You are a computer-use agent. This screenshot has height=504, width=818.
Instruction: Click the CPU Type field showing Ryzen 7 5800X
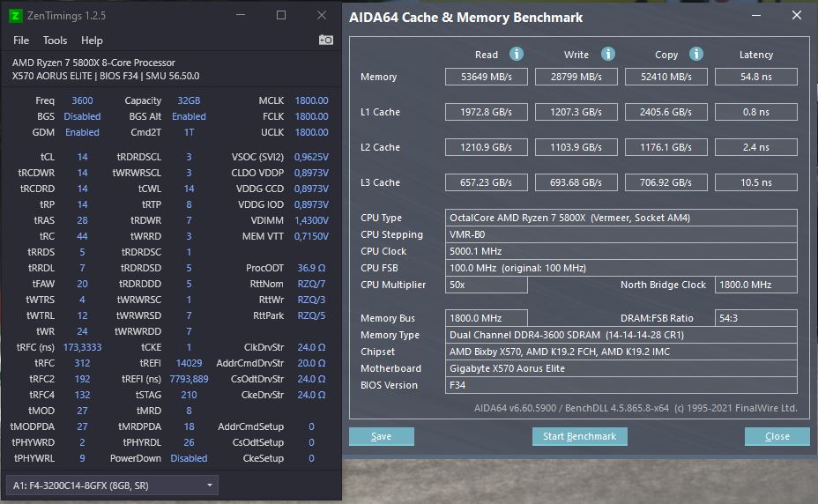coord(621,218)
